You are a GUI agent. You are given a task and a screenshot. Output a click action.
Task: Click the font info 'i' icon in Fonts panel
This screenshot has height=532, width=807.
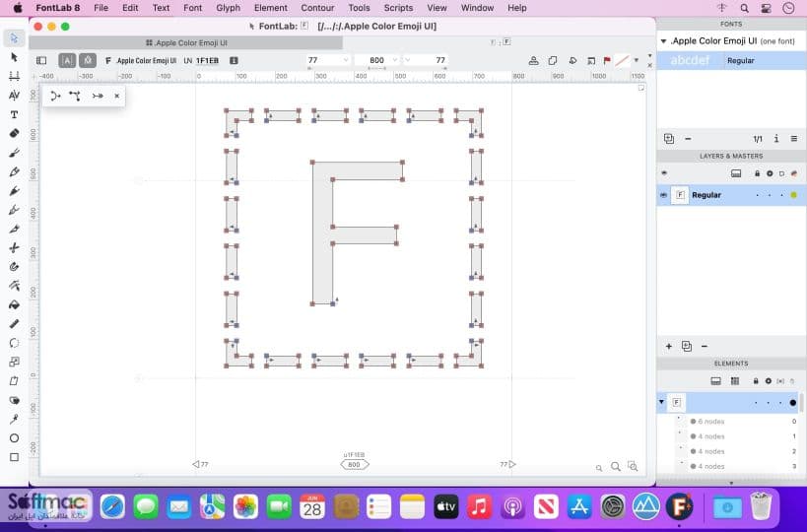776,139
